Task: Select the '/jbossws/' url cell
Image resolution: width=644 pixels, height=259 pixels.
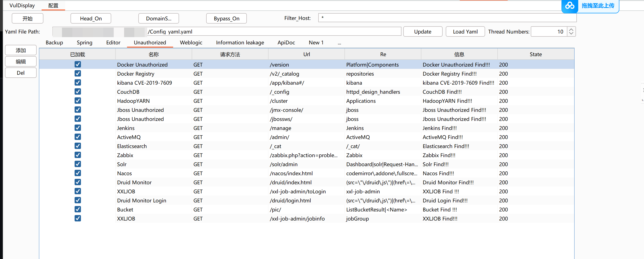Action: (307, 119)
